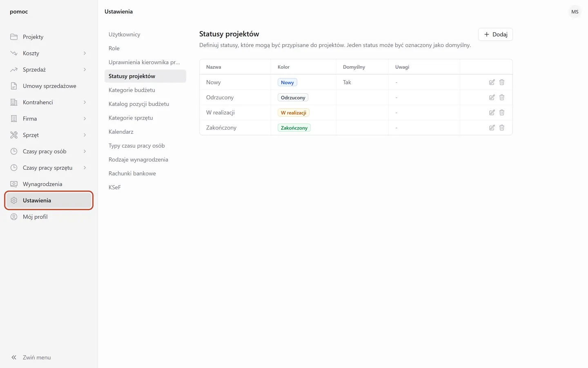588x368 pixels.
Task: Sort by the Nazwa column header
Action: [x=214, y=67]
